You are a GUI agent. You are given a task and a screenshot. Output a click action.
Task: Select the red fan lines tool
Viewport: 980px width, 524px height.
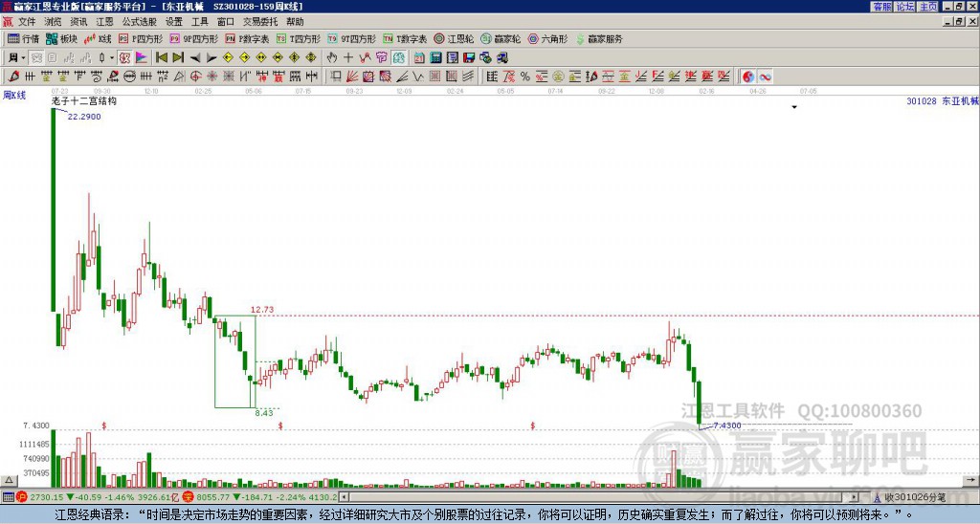click(x=352, y=76)
